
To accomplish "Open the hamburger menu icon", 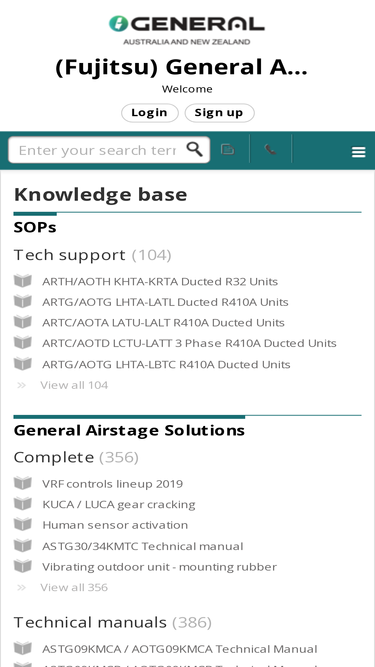I will pyautogui.click(x=358, y=152).
